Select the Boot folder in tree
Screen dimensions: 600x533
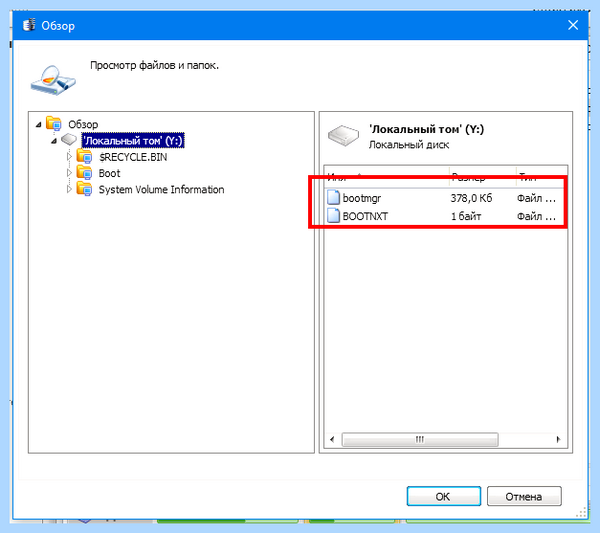point(109,173)
